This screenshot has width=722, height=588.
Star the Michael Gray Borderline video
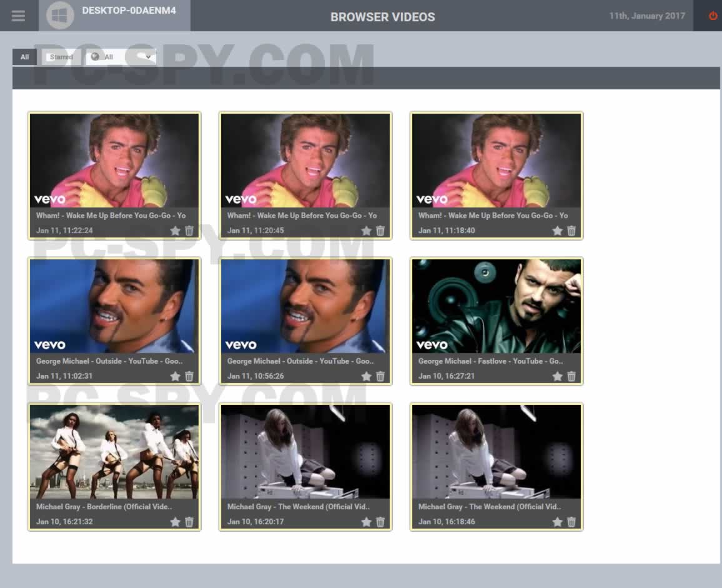tap(175, 522)
